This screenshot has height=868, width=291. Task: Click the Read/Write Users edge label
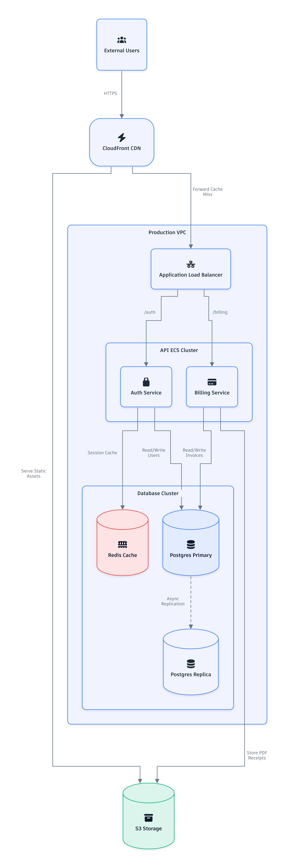[x=154, y=452]
